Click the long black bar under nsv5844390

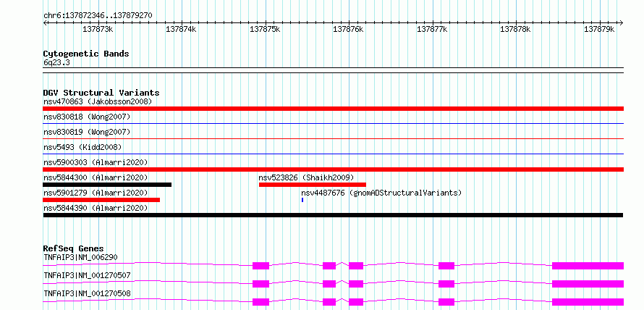click(333, 215)
